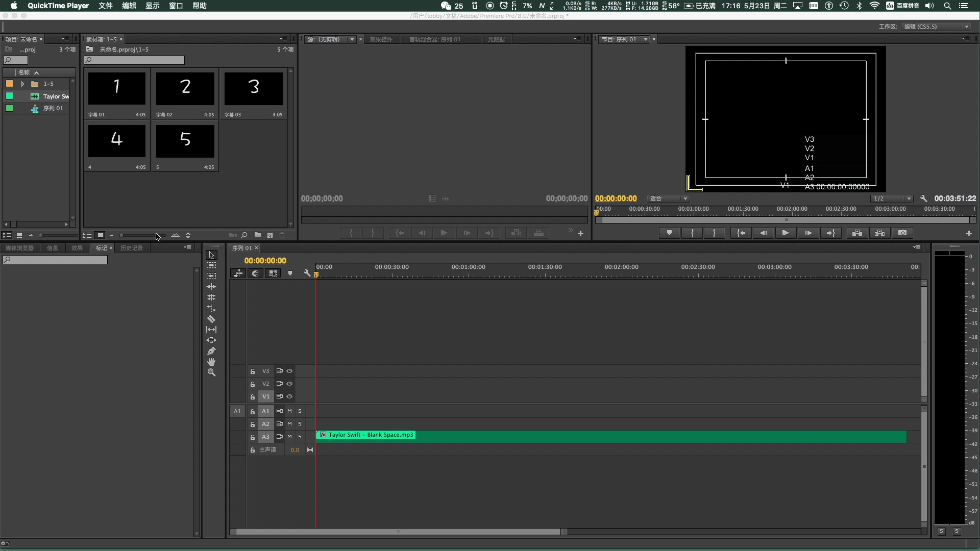Expand the 1-5 bin in project panel
The height and width of the screenshot is (551, 980).
tap(22, 84)
